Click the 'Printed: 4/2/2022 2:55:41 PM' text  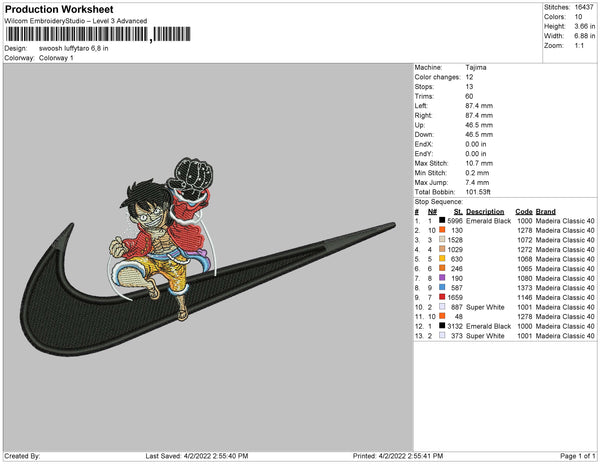(x=398, y=456)
